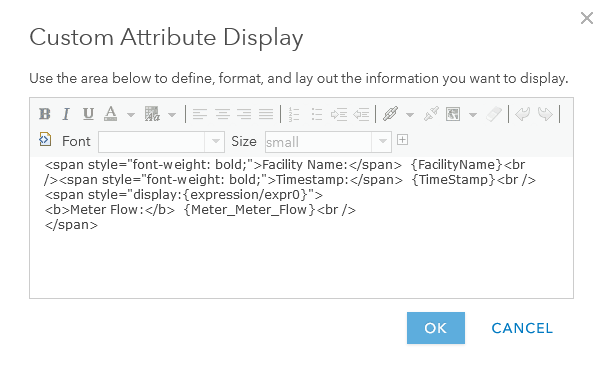Align text right

click(x=244, y=114)
